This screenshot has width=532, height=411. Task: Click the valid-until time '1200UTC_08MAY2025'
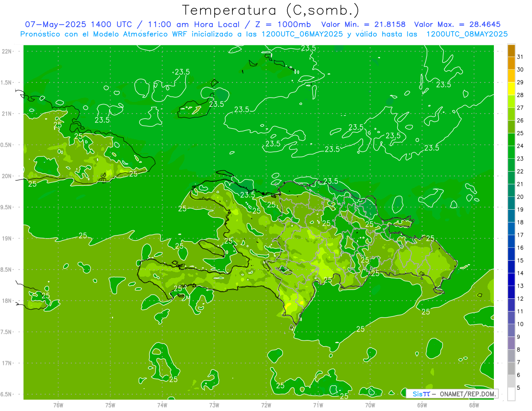467,34
